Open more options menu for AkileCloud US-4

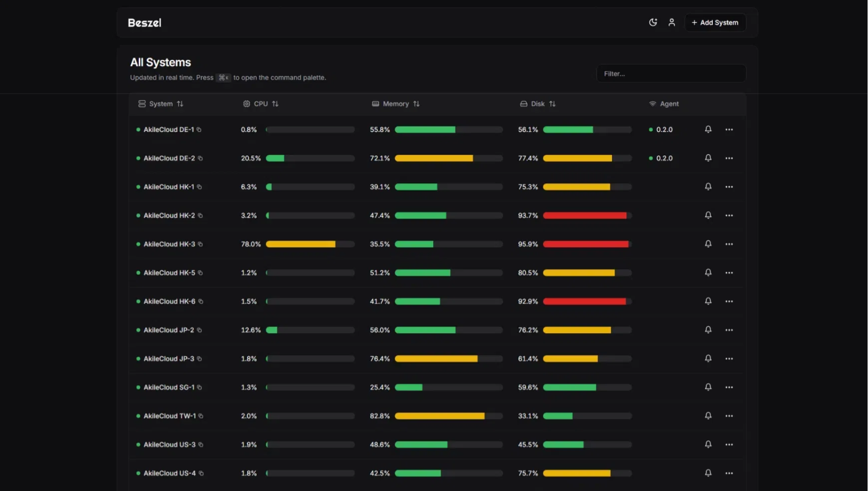(x=729, y=474)
